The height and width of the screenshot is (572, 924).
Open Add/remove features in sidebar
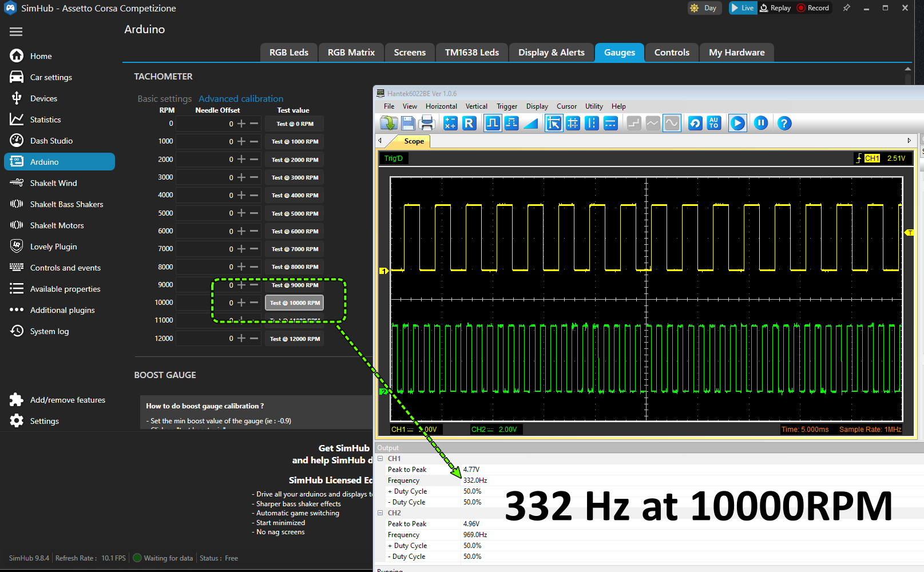coord(60,400)
